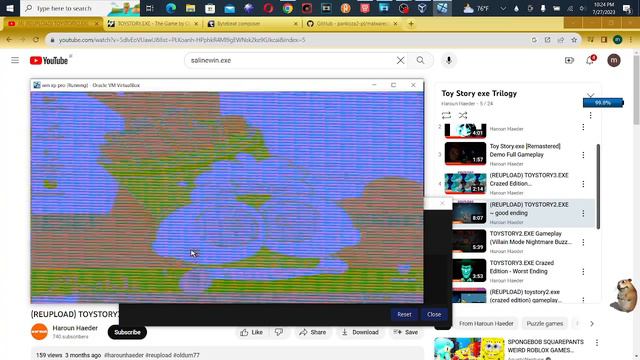Open the Create video camera icon
The image size is (640, 360).
click(569, 60)
